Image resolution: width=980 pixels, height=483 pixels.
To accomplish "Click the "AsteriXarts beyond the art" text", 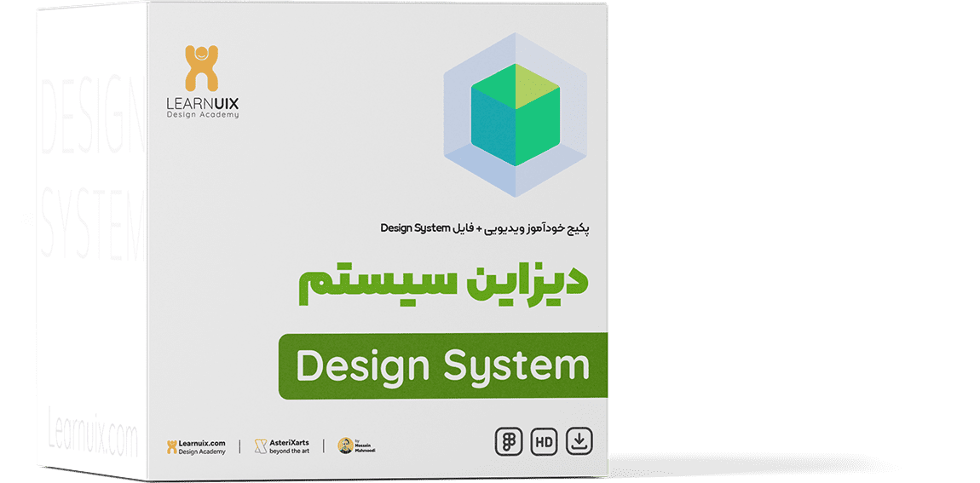I will [289, 446].
